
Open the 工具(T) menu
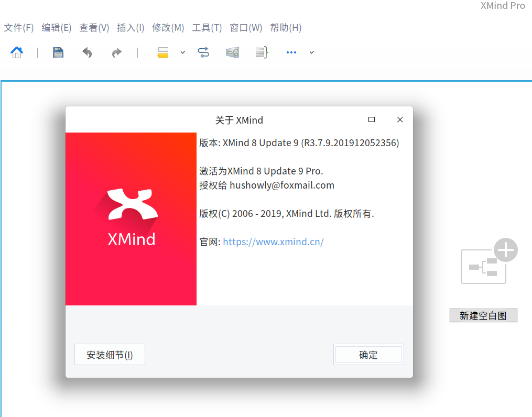pyautogui.click(x=207, y=28)
